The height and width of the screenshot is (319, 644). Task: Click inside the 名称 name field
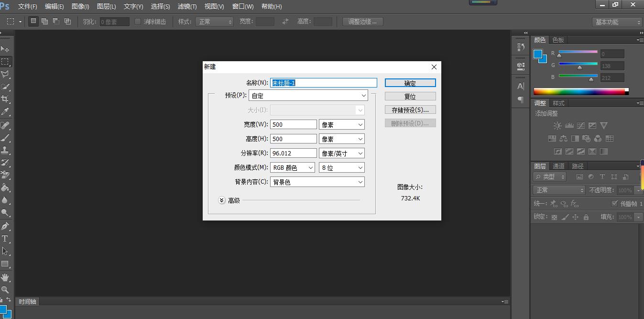(323, 82)
